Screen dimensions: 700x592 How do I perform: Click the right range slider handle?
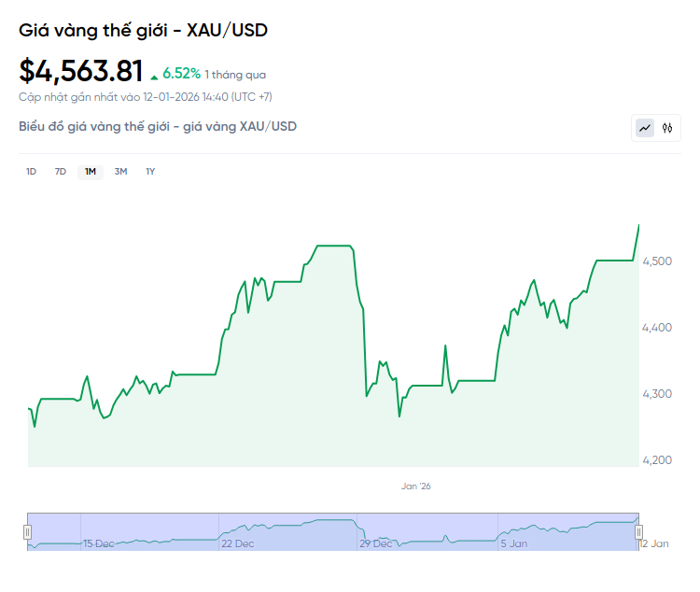[639, 532]
